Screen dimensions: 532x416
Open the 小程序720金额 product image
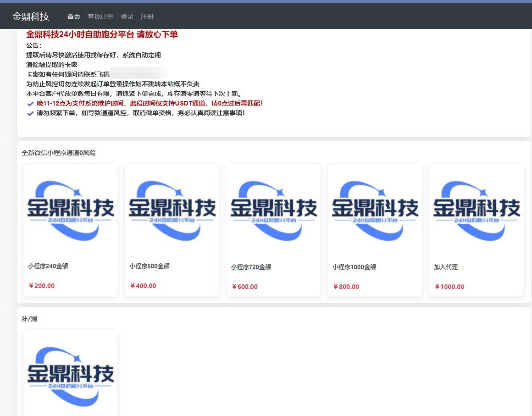pyautogui.click(x=273, y=211)
